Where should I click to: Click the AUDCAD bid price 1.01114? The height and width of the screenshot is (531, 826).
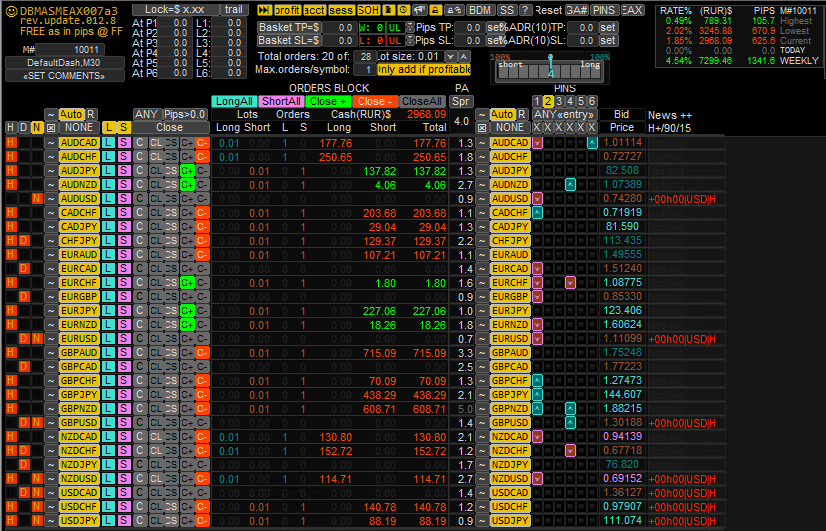(x=622, y=142)
